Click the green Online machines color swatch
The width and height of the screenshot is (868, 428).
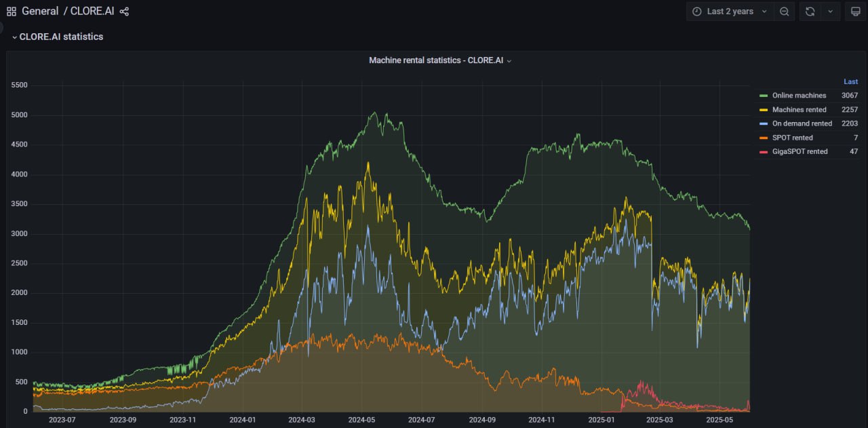pyautogui.click(x=764, y=96)
